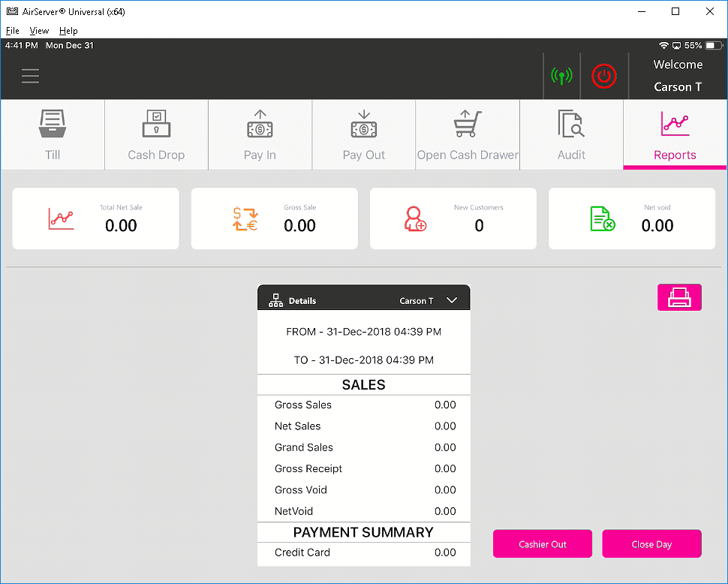Open the hamburger side menu
728x584 pixels.
(30, 77)
